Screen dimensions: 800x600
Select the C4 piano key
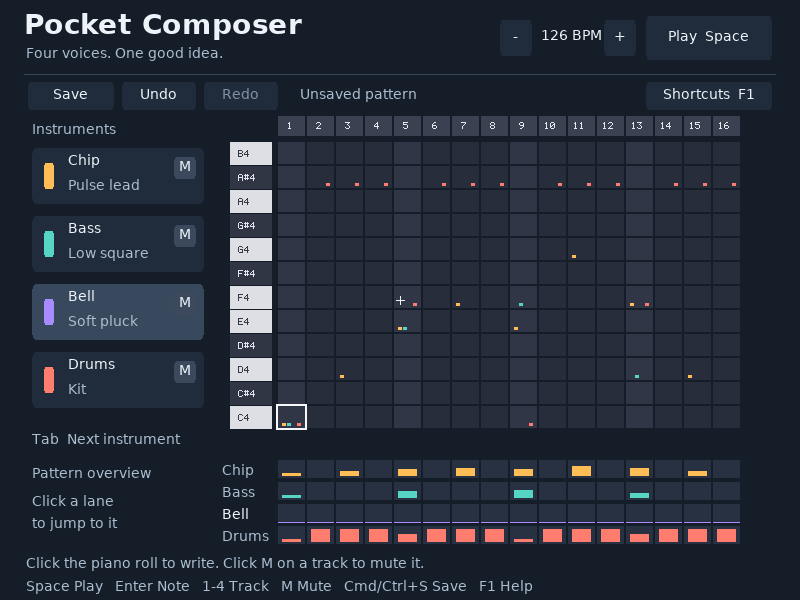tap(251, 417)
